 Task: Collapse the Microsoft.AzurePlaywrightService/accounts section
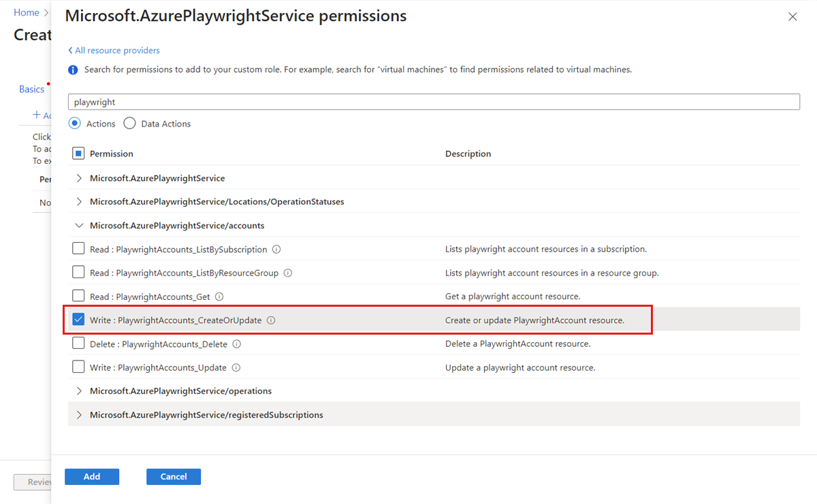coord(78,225)
